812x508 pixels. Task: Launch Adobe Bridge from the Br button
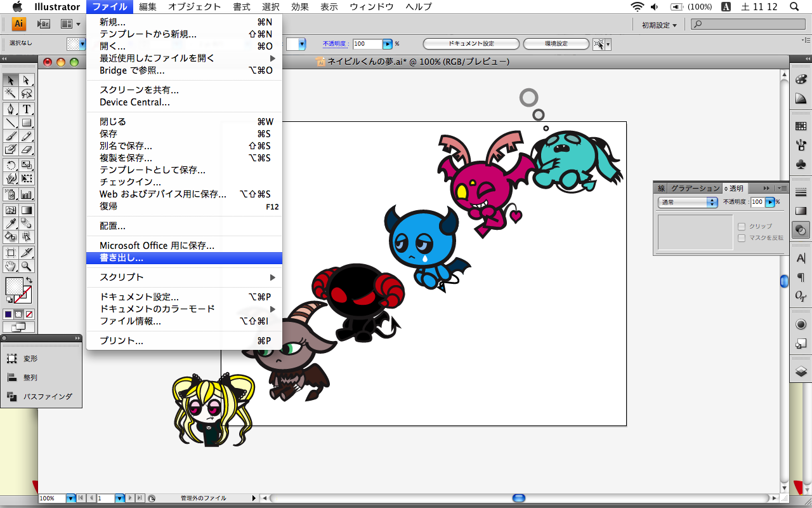tap(44, 24)
